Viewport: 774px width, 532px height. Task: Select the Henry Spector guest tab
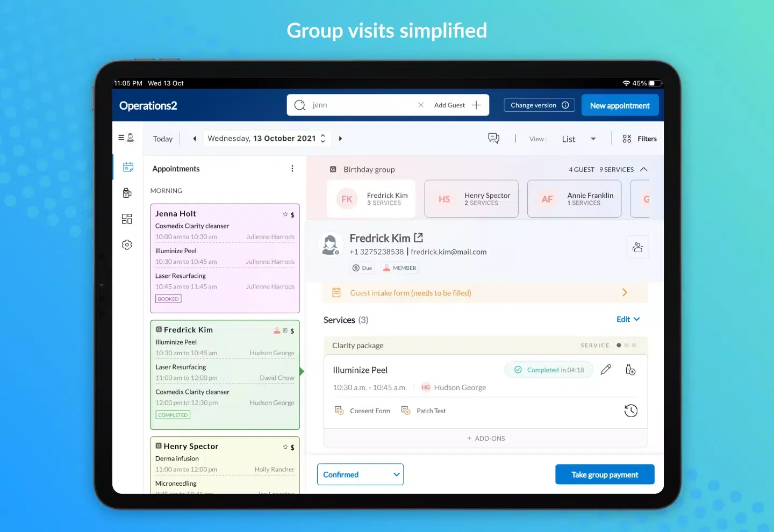coord(471,199)
